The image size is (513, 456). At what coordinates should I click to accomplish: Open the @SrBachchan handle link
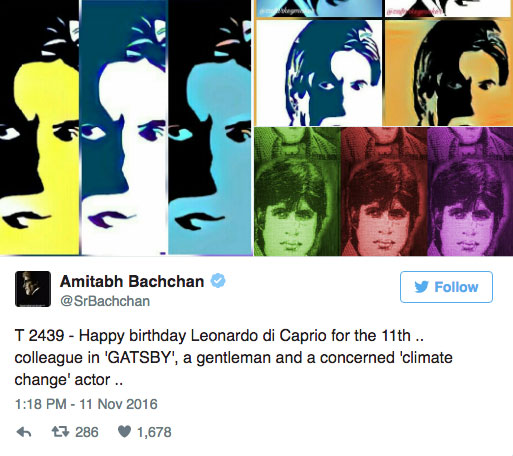tap(105, 301)
